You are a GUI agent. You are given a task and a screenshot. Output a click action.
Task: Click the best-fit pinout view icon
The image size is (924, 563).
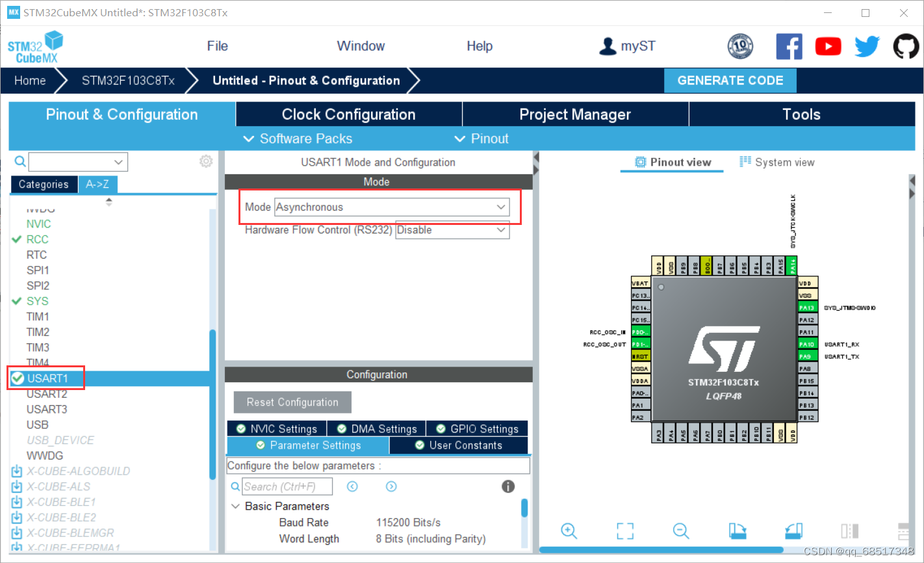[624, 530]
